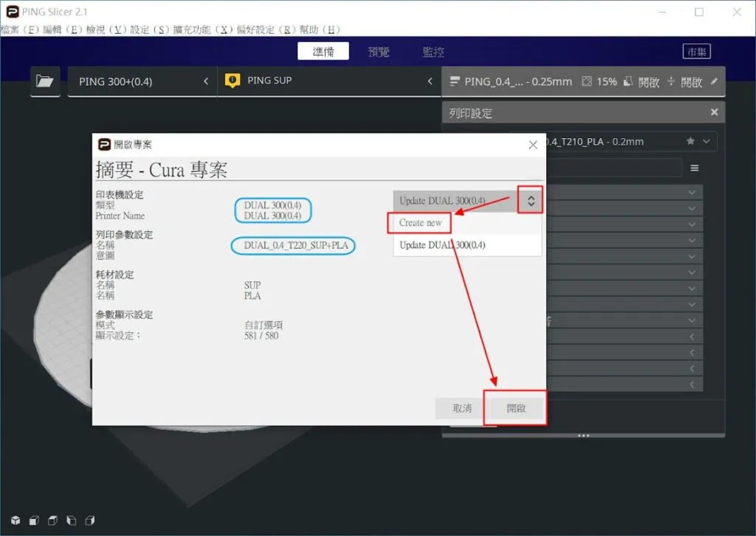Click the three-dot handle below settings panel

coord(583,436)
